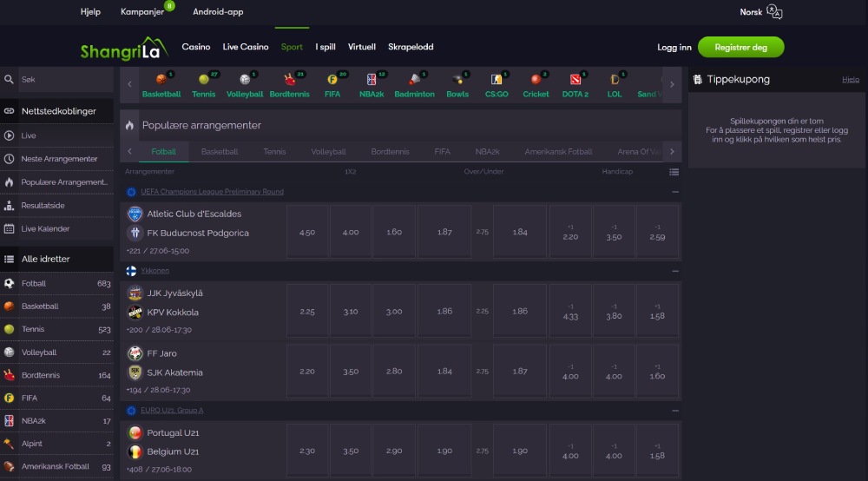Switch to the Tennis popular events tab
Image resolution: width=868 pixels, height=481 pixels.
[274, 151]
